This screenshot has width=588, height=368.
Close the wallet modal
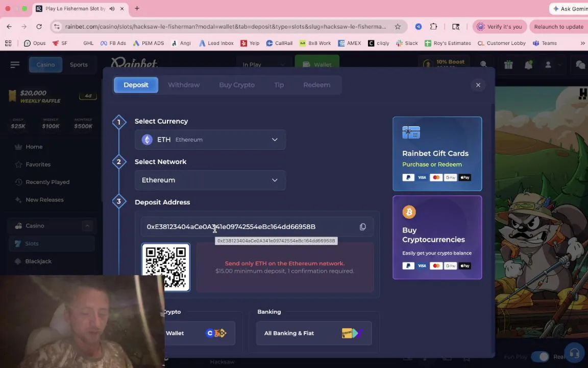[x=478, y=85]
